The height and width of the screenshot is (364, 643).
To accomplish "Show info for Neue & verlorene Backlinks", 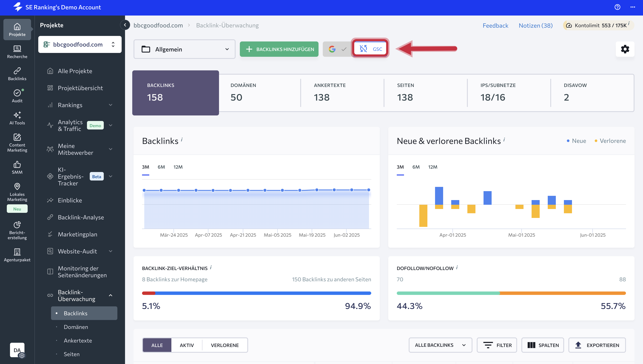I will point(504,139).
